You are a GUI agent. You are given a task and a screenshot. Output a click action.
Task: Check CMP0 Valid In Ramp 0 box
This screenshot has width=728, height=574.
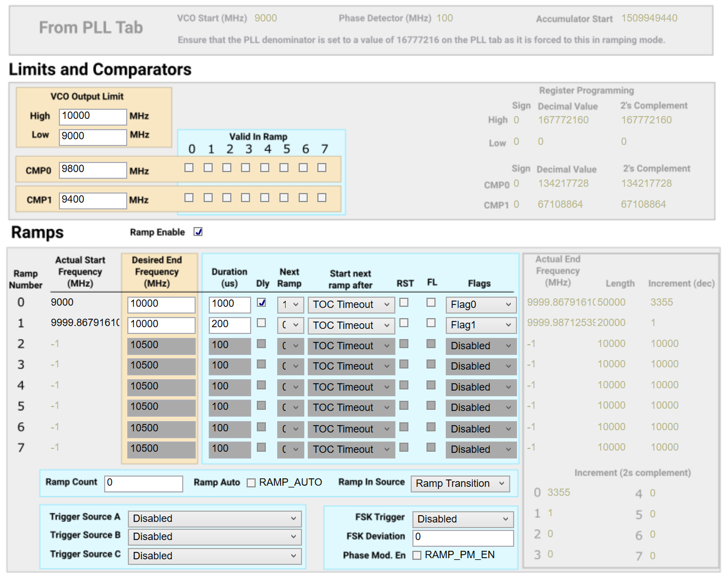(x=189, y=168)
